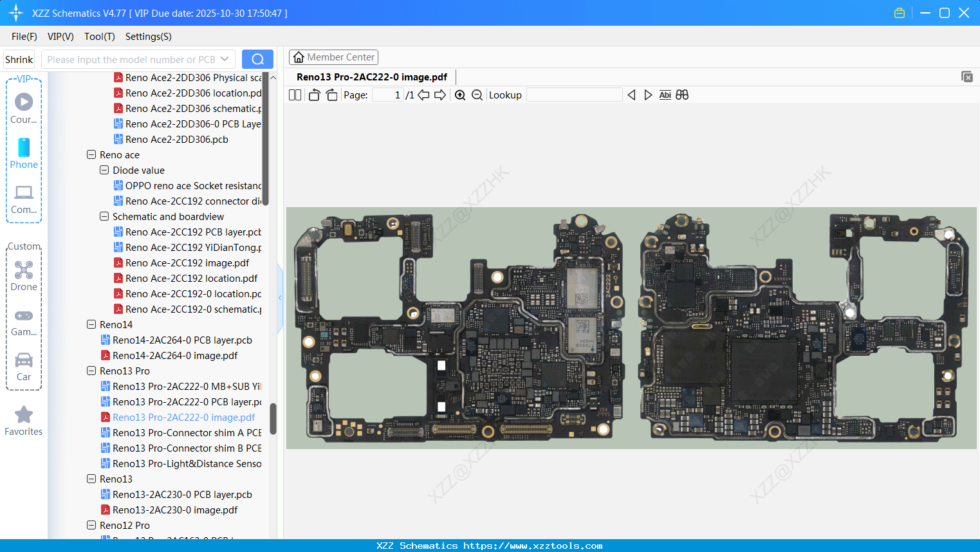The width and height of the screenshot is (980, 552).
Task: Open Reno Ace2-2DD306 schematic file
Action: pyautogui.click(x=193, y=108)
